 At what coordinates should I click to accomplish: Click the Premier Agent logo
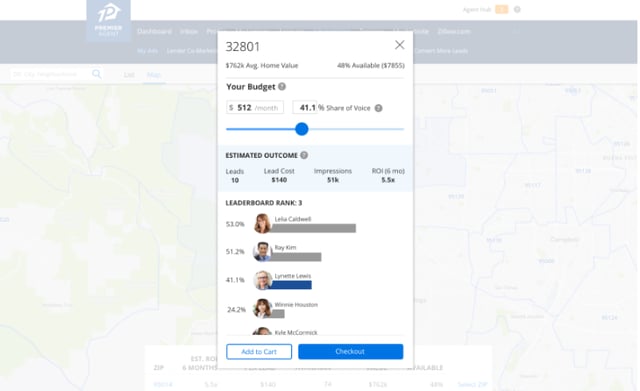coord(109,20)
